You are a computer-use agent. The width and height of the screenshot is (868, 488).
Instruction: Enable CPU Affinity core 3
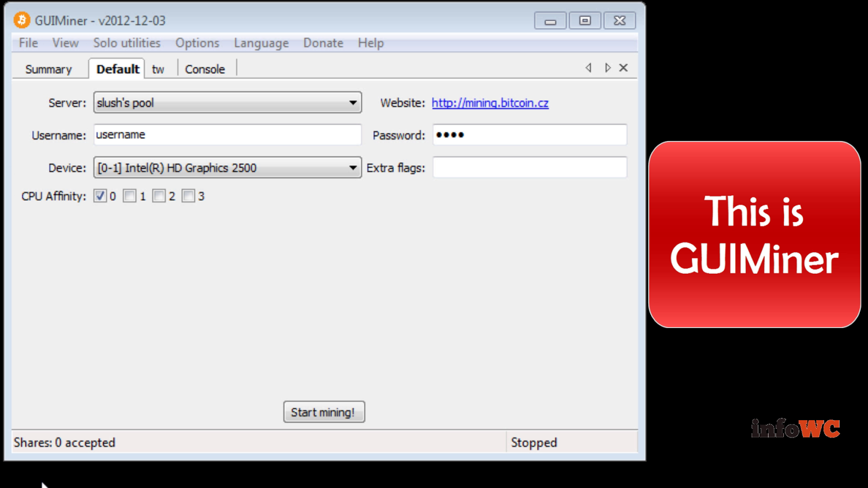tap(188, 196)
